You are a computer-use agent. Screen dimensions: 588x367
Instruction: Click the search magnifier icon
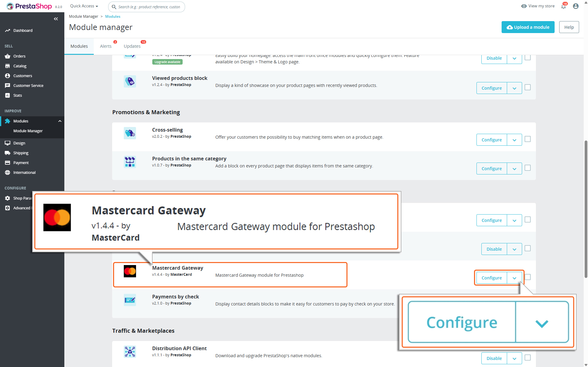114,7
